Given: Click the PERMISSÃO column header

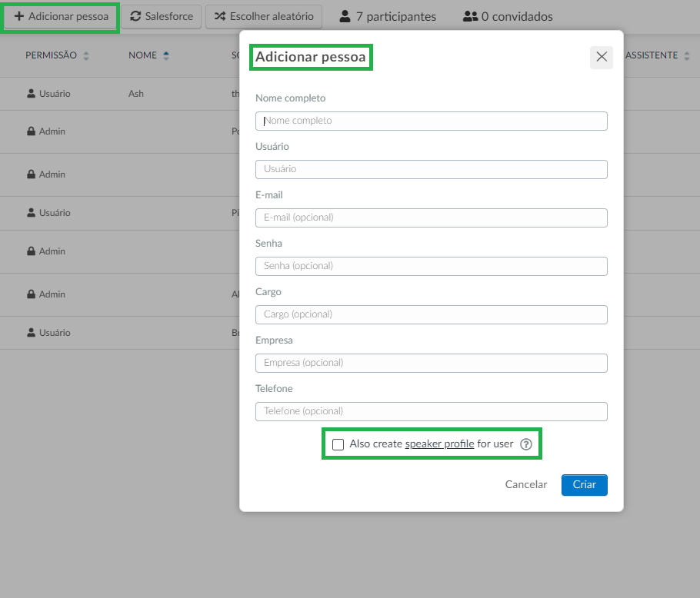Looking at the screenshot, I should click(51, 55).
